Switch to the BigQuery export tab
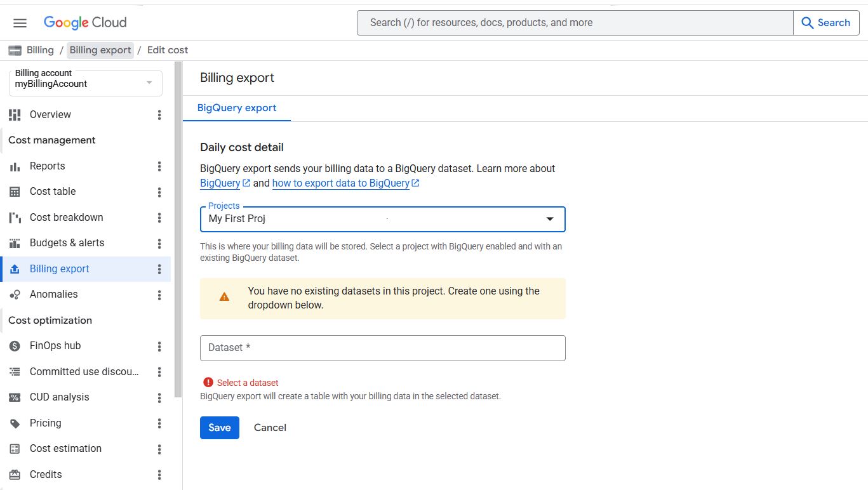 pos(237,108)
